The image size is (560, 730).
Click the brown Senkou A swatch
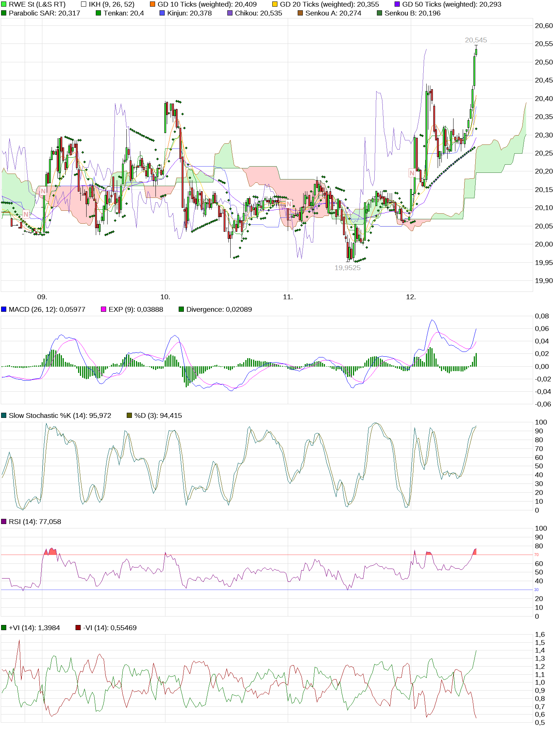[300, 13]
